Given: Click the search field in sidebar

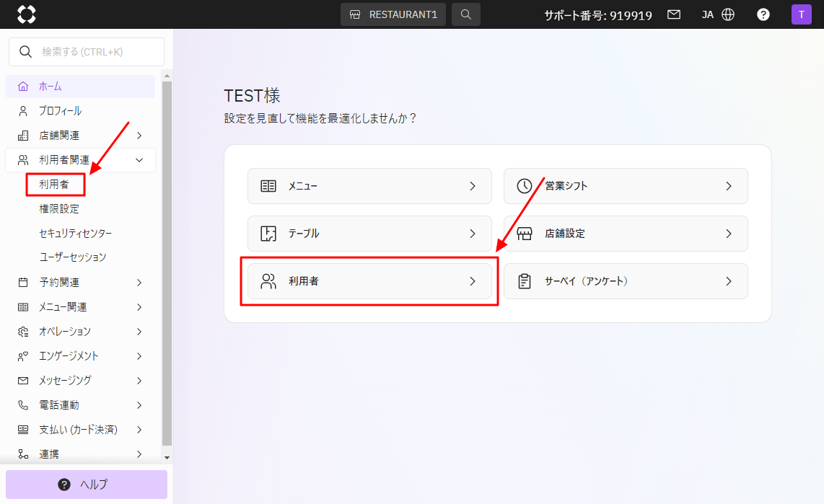Looking at the screenshot, I should tap(87, 52).
